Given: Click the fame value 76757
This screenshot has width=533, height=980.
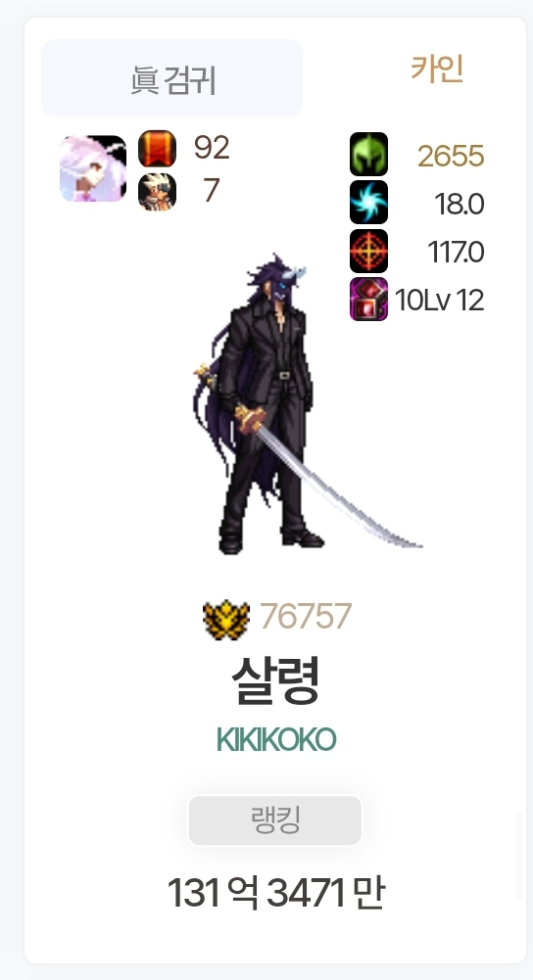Looking at the screenshot, I should [306, 616].
